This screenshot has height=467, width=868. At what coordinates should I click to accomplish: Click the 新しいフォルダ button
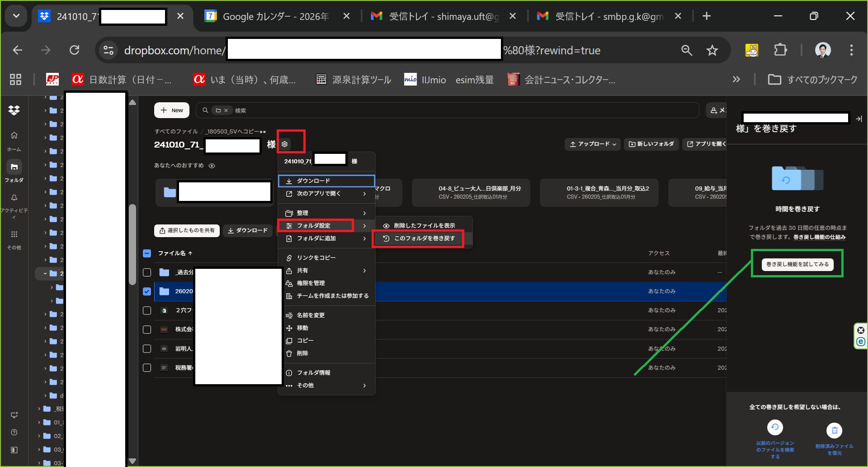coord(651,144)
